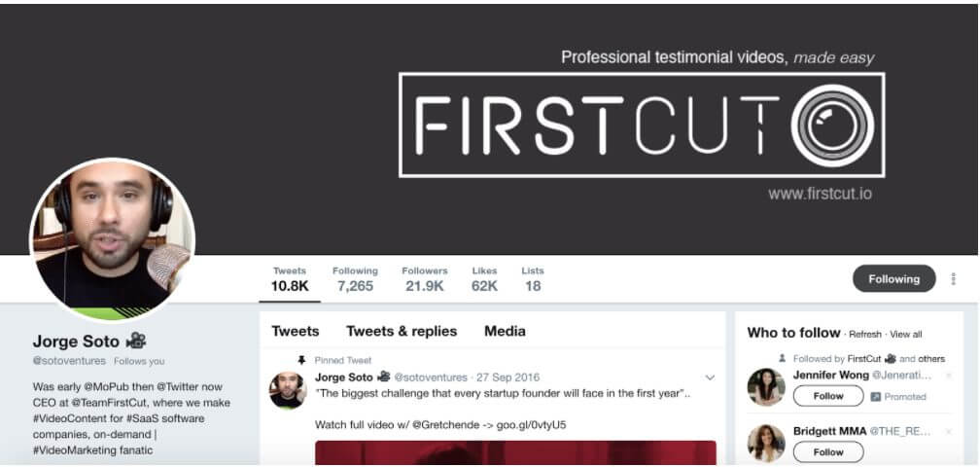
Task: Follow Bridgett MMA
Action: pyautogui.click(x=828, y=452)
